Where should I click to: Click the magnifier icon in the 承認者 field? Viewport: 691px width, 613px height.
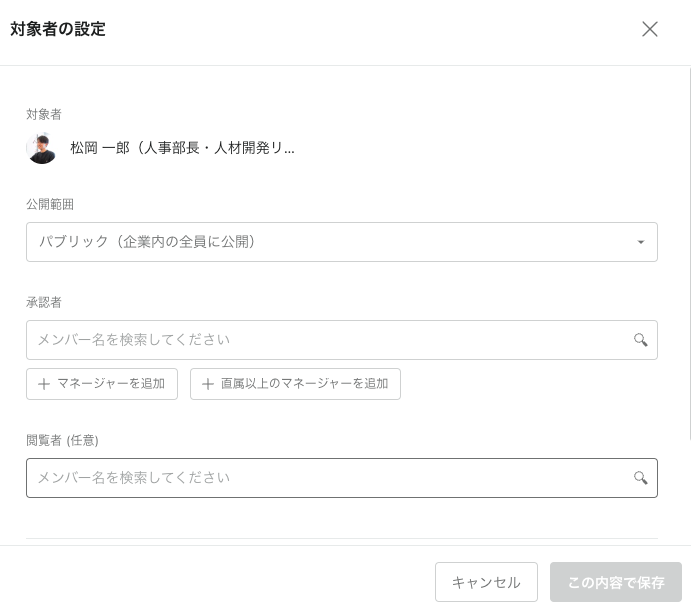coord(640,340)
